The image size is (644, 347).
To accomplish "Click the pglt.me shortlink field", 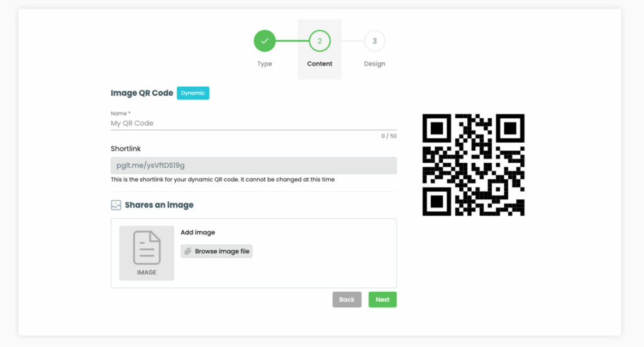I will 253,165.
